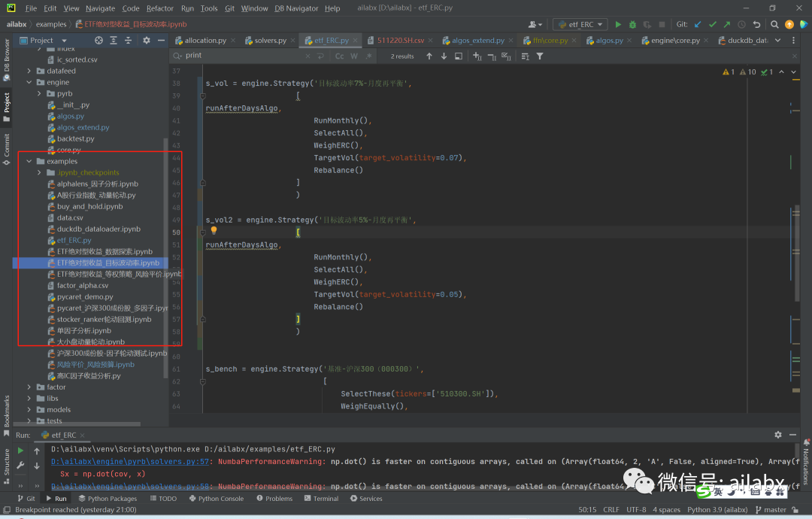Show hidden editor tabs dropdown
The width and height of the screenshot is (812, 519).
tap(777, 41)
